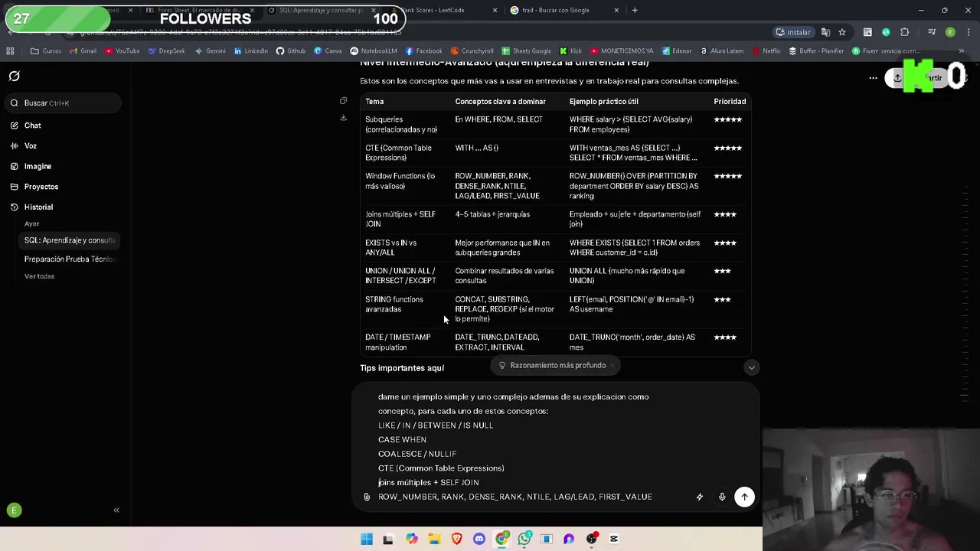This screenshot has width=980, height=551.
Task: Open the Cursos bookmarks folder
Action: coord(46,51)
